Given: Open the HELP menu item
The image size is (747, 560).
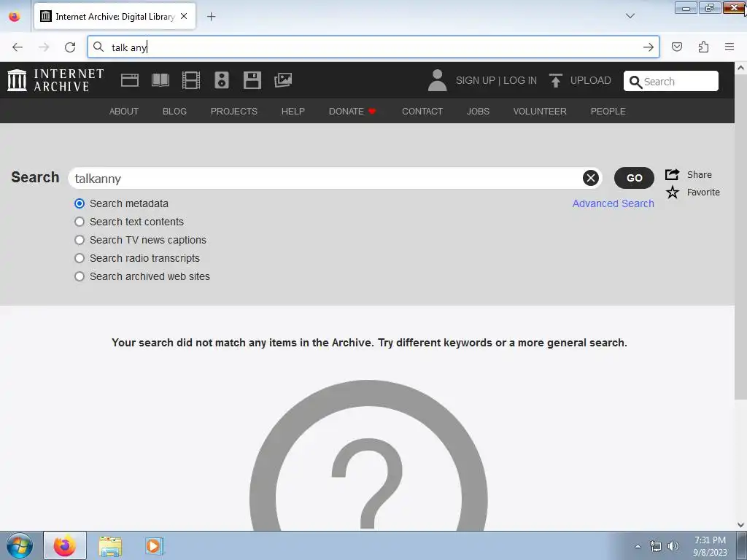Looking at the screenshot, I should (293, 112).
